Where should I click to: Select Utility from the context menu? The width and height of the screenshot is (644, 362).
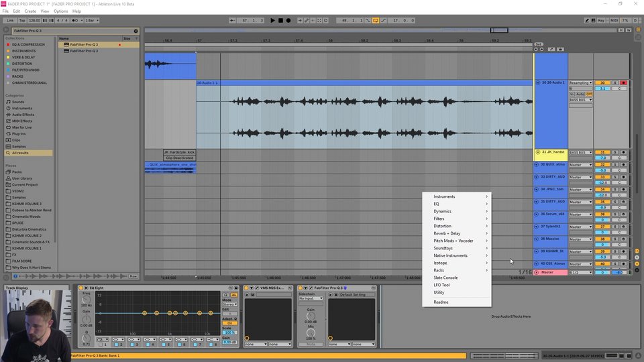(457, 293)
